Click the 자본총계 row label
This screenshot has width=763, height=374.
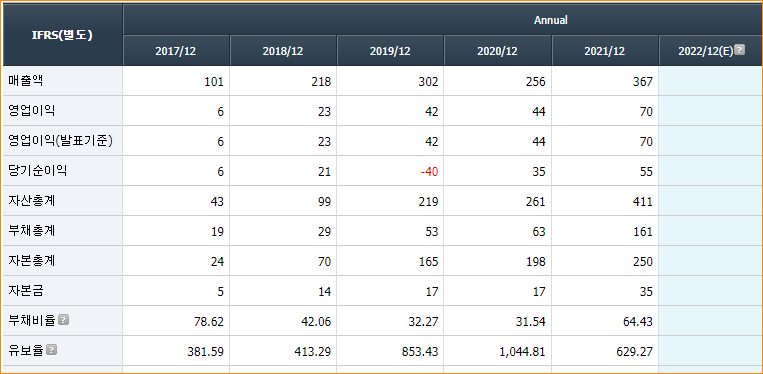tap(32, 261)
